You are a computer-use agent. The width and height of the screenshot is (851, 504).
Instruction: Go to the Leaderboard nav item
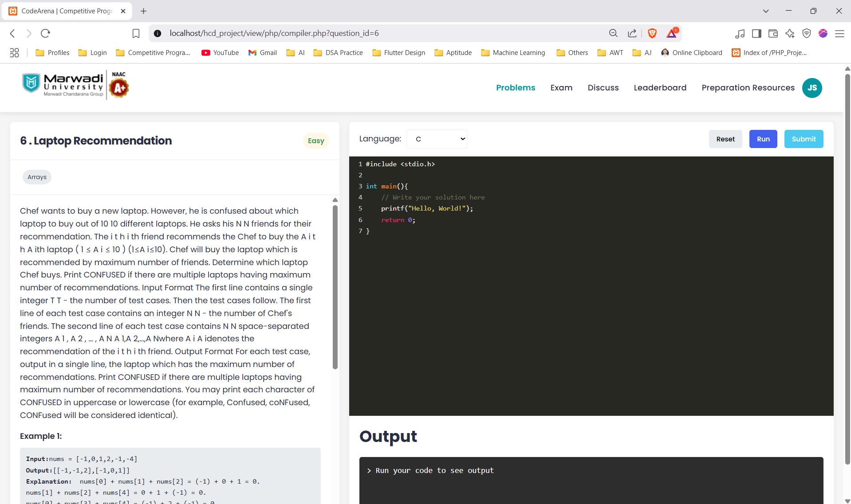tap(660, 88)
